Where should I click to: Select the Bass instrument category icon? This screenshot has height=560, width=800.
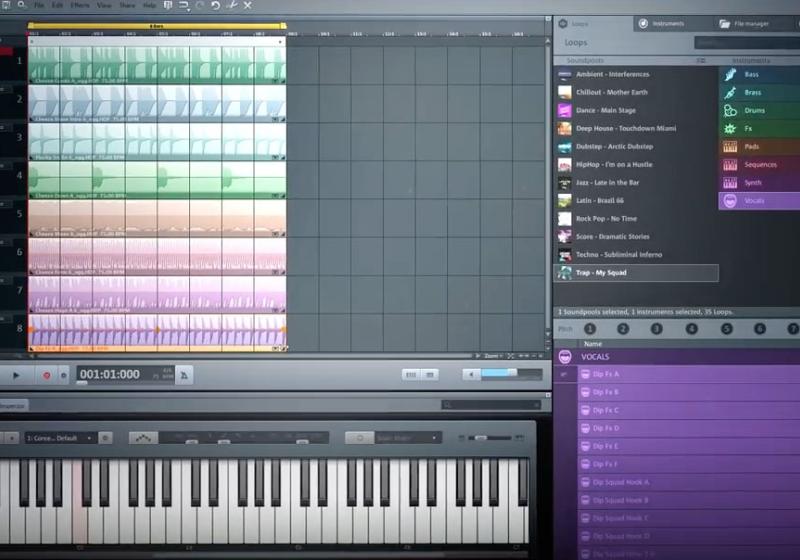(x=730, y=74)
